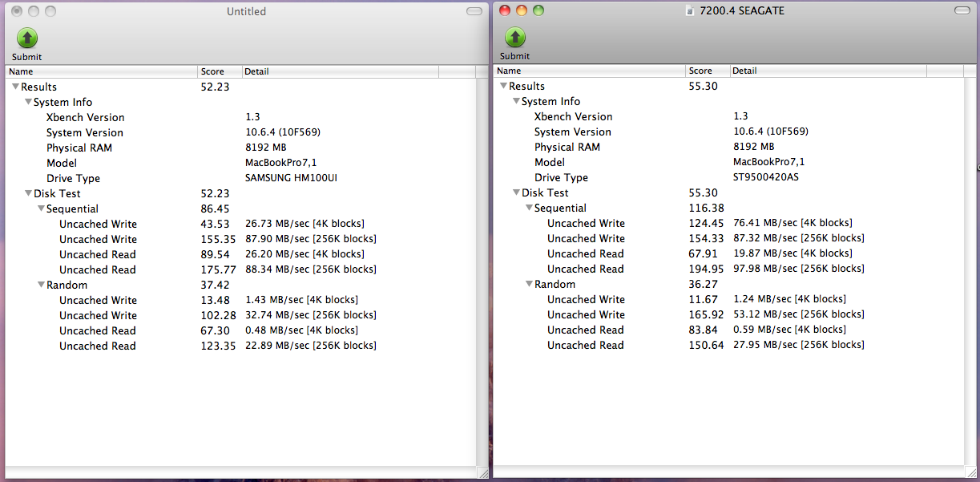
Task: Click 87.90 MB/sec [256K blocks] detail
Action: (311, 239)
